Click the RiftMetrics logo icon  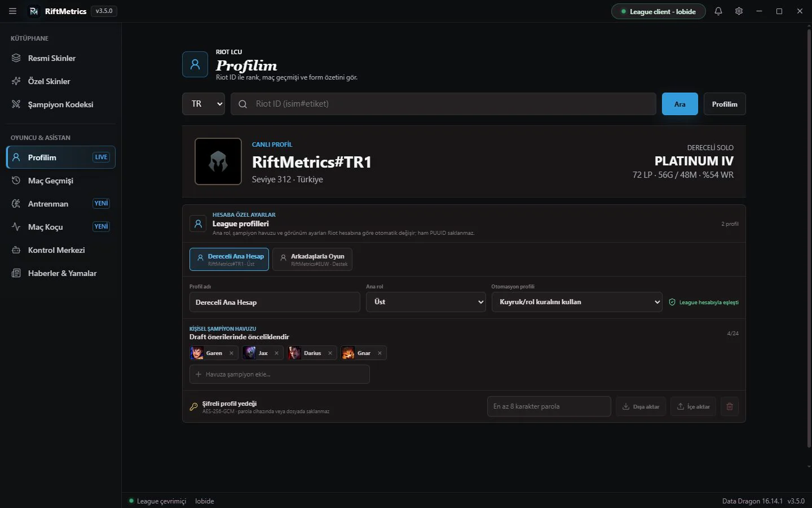click(x=34, y=11)
